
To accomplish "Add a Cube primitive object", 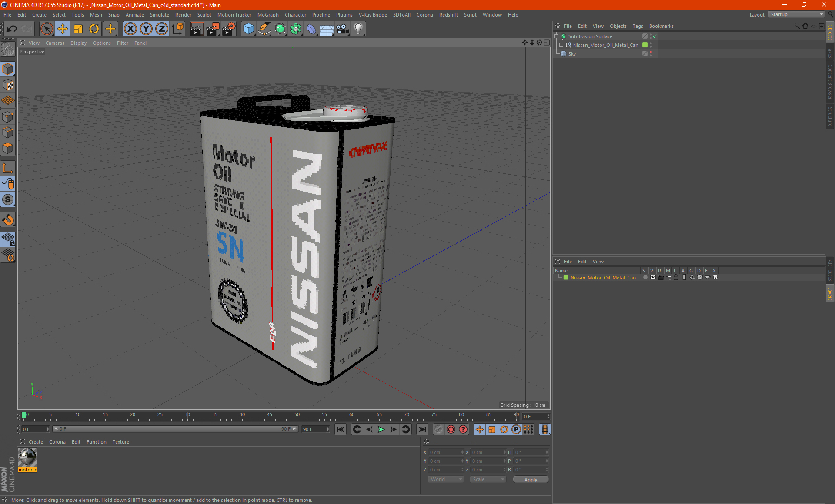I will tap(248, 29).
